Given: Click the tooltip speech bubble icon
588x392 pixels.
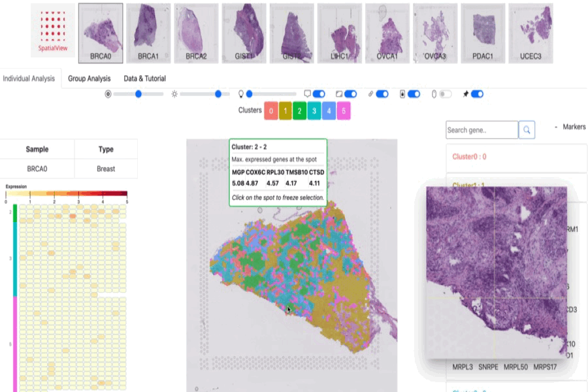Looking at the screenshot, I should pos(307,94).
